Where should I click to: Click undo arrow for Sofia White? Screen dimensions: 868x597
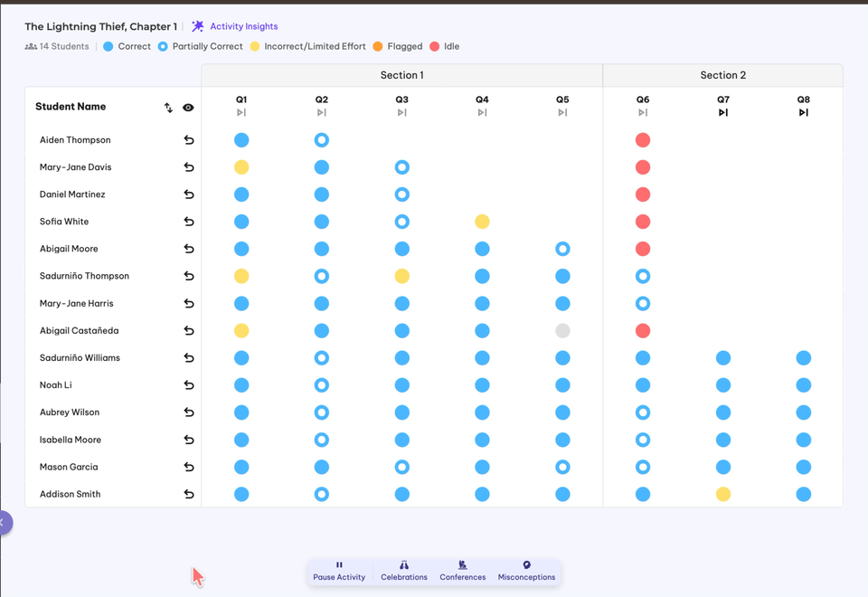(189, 222)
